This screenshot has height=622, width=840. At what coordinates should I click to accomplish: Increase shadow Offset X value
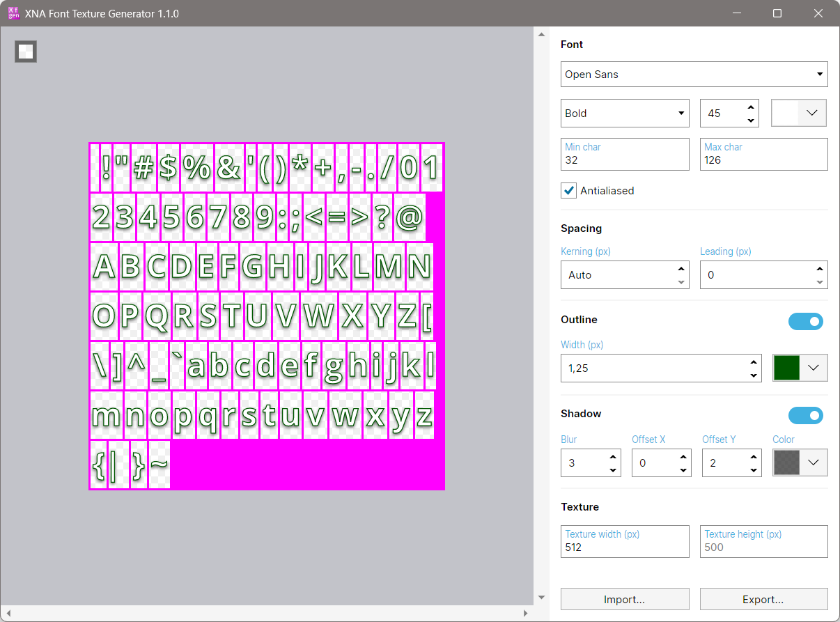click(683, 457)
